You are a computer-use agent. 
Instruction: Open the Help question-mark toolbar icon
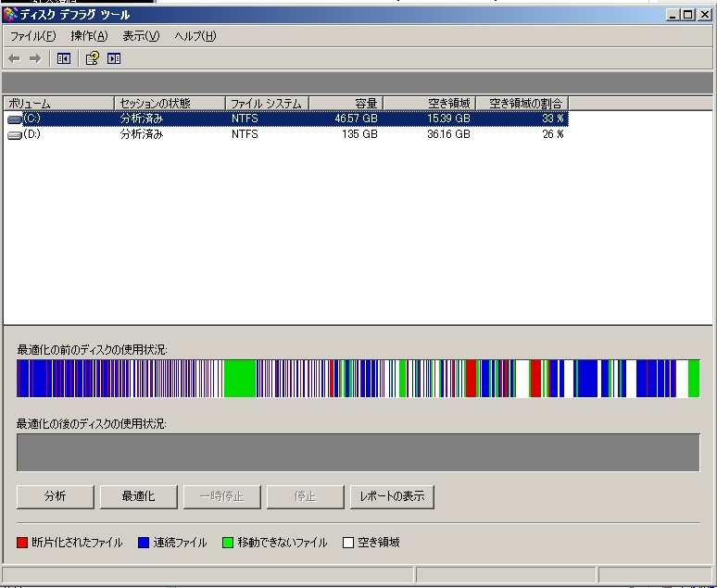(x=93, y=58)
